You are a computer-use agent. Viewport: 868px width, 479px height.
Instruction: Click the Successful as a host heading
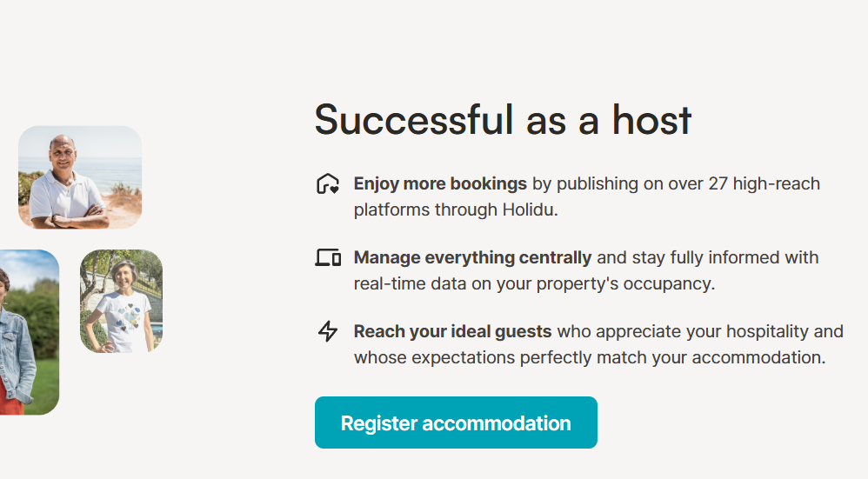click(503, 119)
